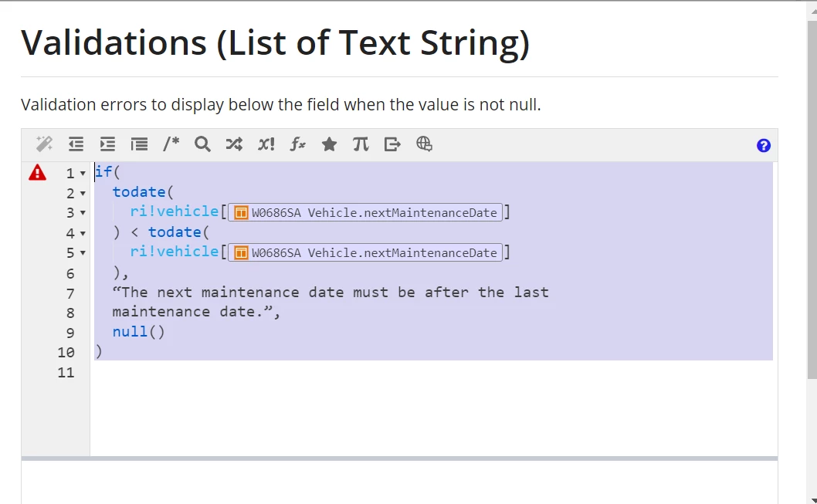The image size is (817, 504).
Task: Click line number 10 in gutter
Action: (66, 353)
